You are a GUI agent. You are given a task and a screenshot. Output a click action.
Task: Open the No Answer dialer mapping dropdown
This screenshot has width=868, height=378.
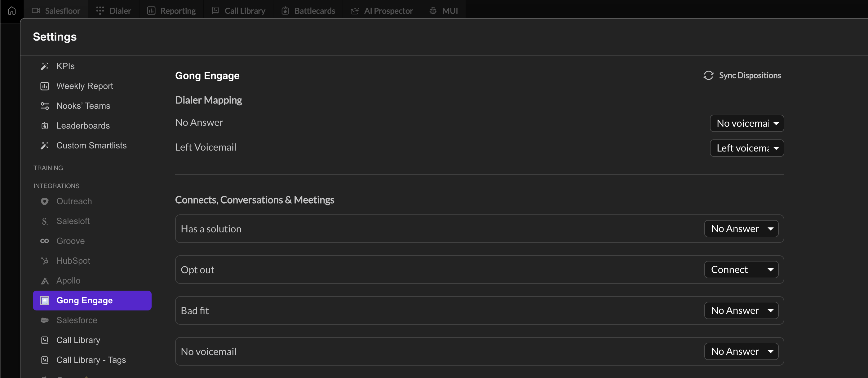pyautogui.click(x=747, y=123)
